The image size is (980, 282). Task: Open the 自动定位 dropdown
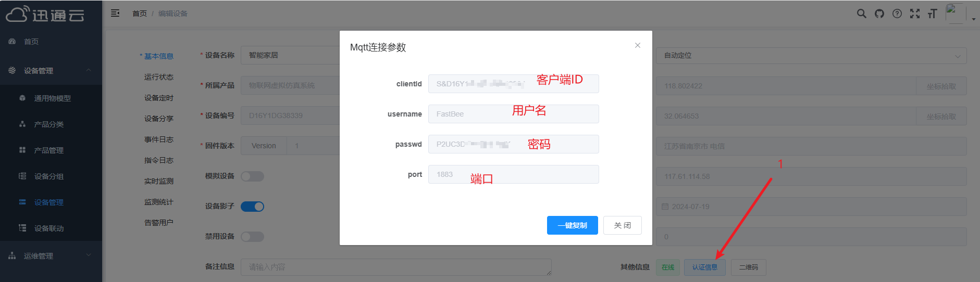click(x=811, y=56)
